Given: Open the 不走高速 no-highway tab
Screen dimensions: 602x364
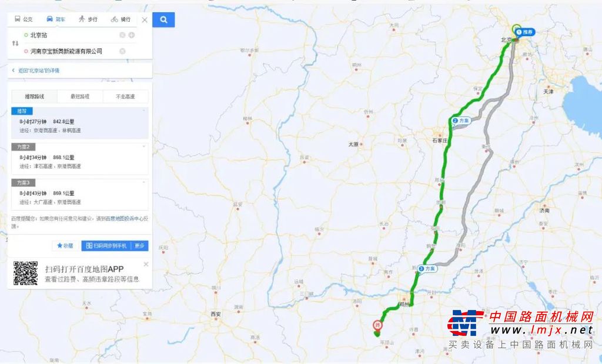Looking at the screenshot, I should click(x=126, y=96).
